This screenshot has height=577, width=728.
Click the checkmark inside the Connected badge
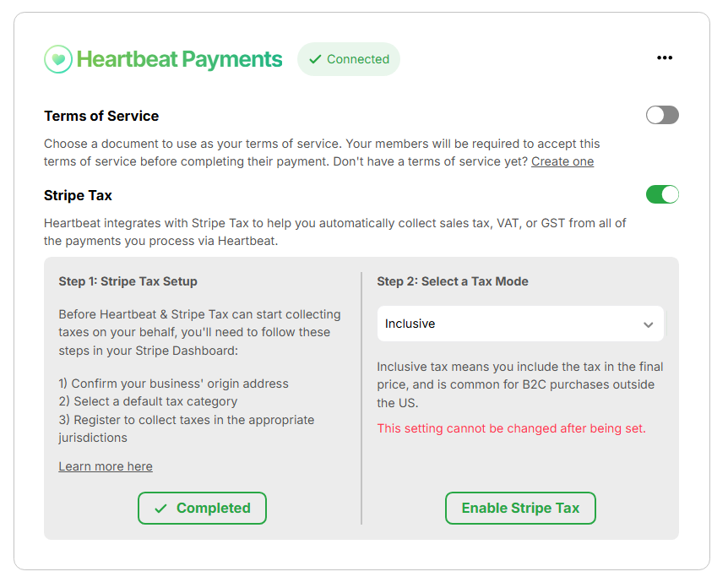[315, 59]
